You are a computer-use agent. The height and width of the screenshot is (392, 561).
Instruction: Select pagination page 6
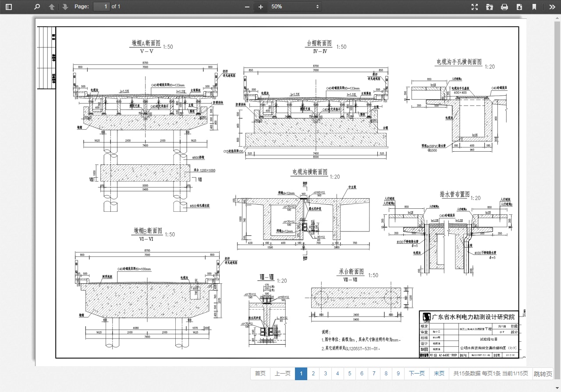pyautogui.click(x=362, y=374)
